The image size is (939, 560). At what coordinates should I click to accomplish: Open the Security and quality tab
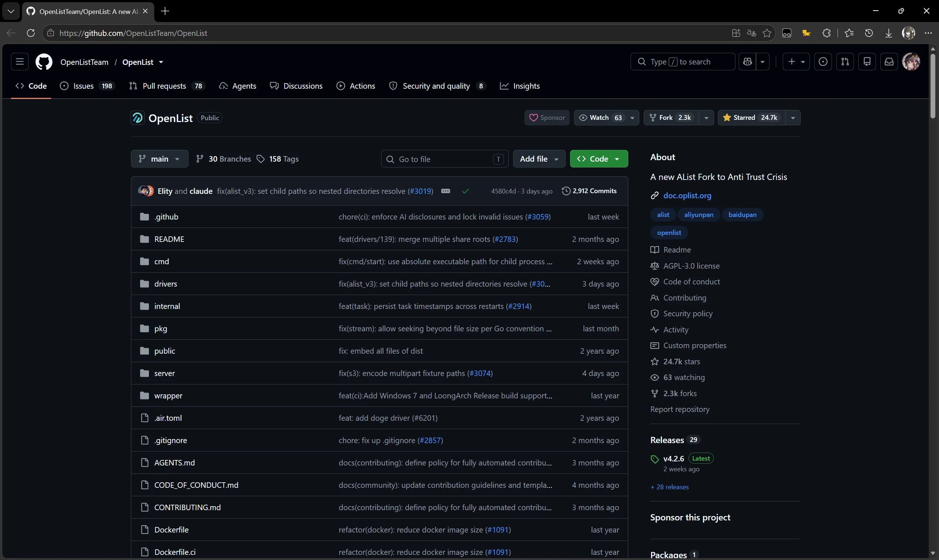[437, 86]
